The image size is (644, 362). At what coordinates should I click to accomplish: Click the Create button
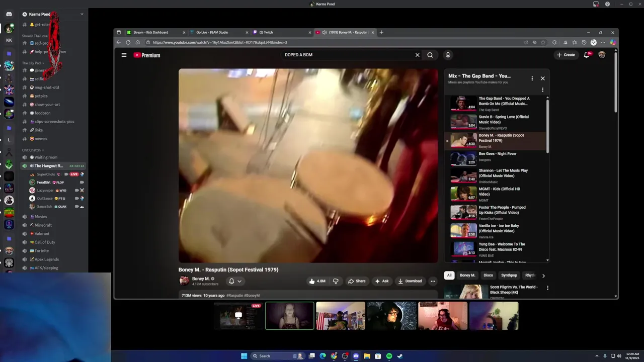coord(566,55)
